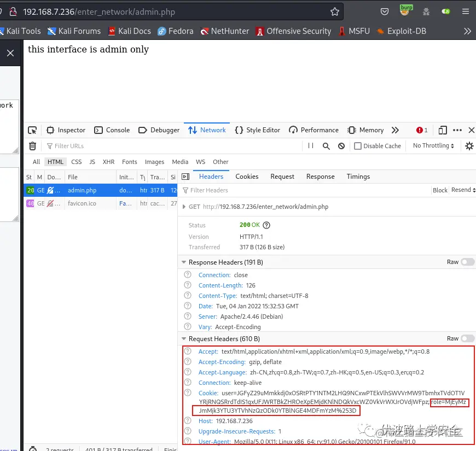Open the Exploit-DB bookmark

[x=401, y=31]
